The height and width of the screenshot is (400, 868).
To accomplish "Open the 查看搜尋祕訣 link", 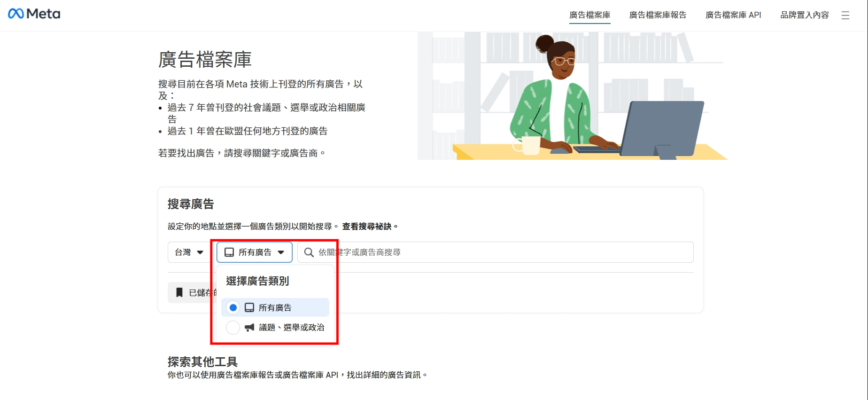I will coord(367,227).
